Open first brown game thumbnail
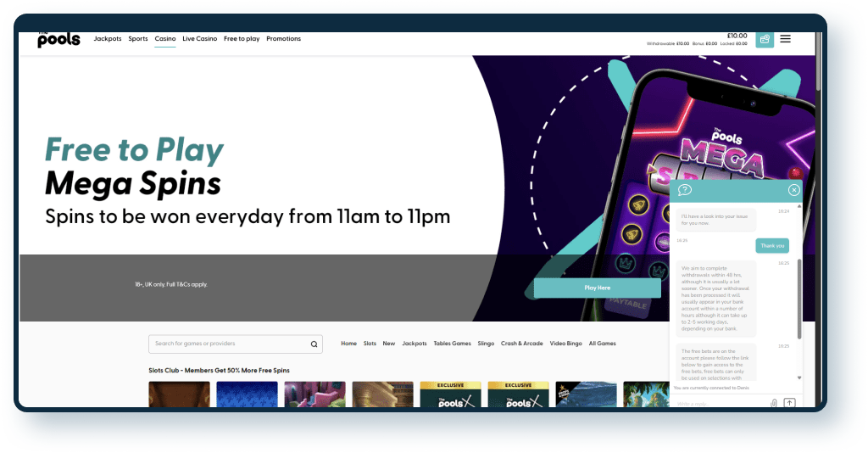This screenshot has width=868, height=453. coord(180,394)
